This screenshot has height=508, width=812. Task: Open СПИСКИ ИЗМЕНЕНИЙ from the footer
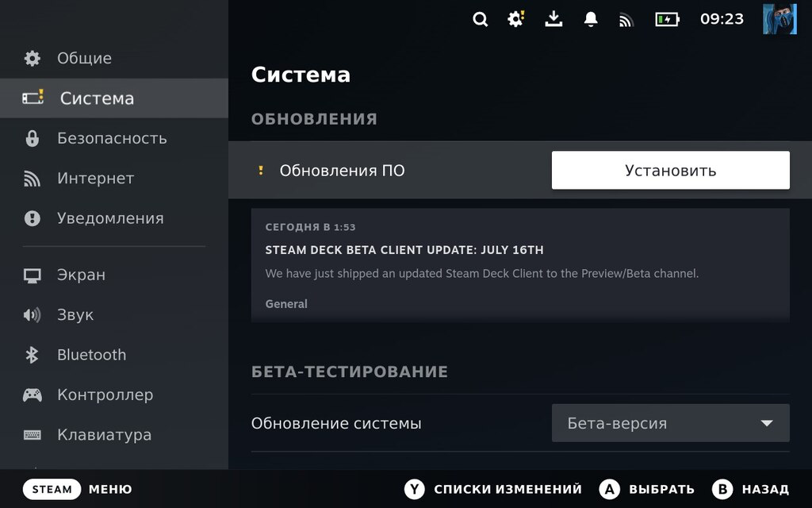(508, 489)
